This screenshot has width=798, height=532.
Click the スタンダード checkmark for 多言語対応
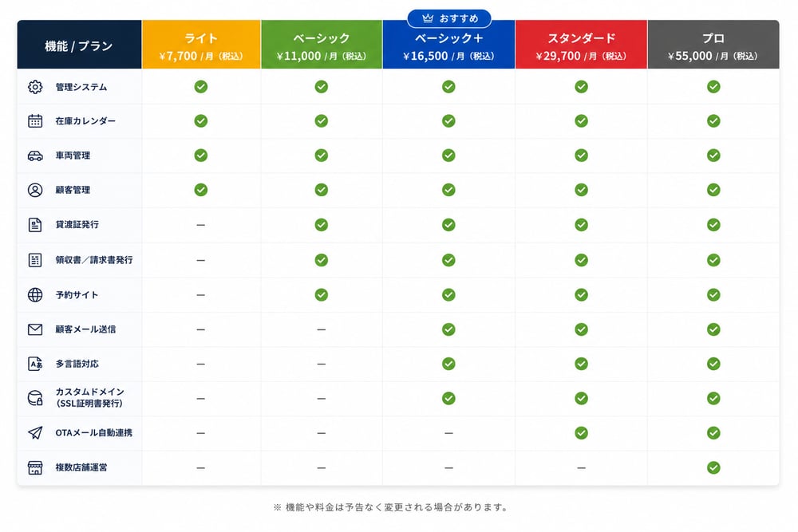[581, 365]
